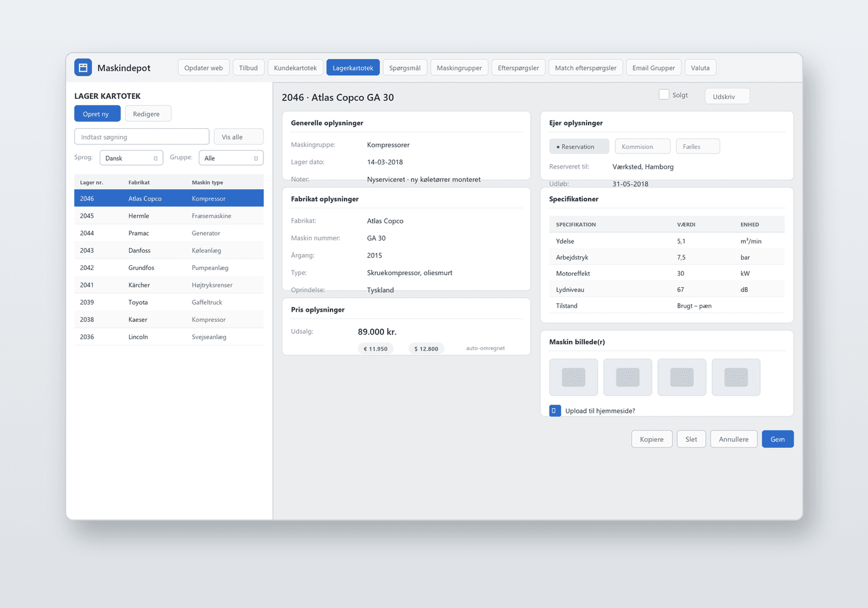
Task: Open the fourth machine image thumbnail
Action: click(x=736, y=377)
